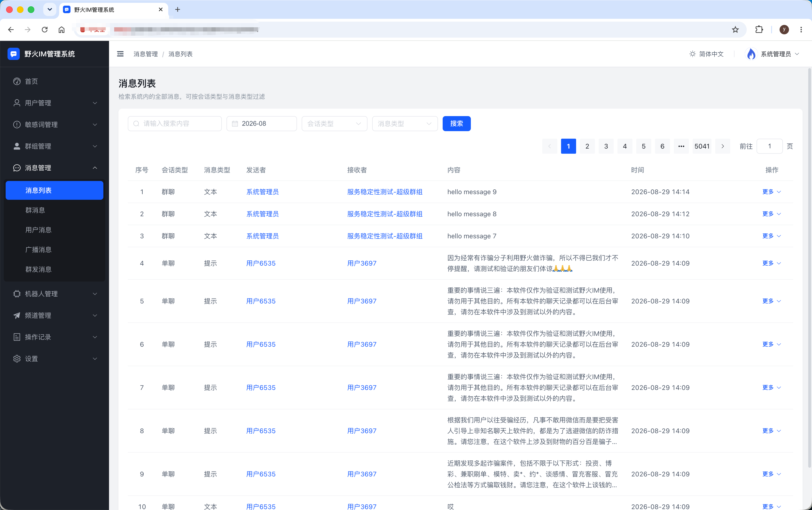812x510 pixels.
Task: Click the Wildfire IM logo icon in sidebar
Action: pyautogui.click(x=13, y=54)
